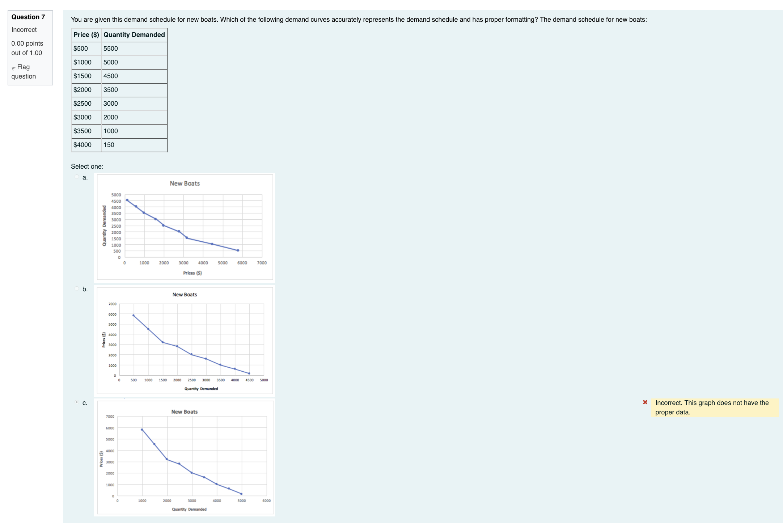Click the Quantity Demanded table header
Image resolution: width=783 pixels, height=532 pixels.
(134, 35)
